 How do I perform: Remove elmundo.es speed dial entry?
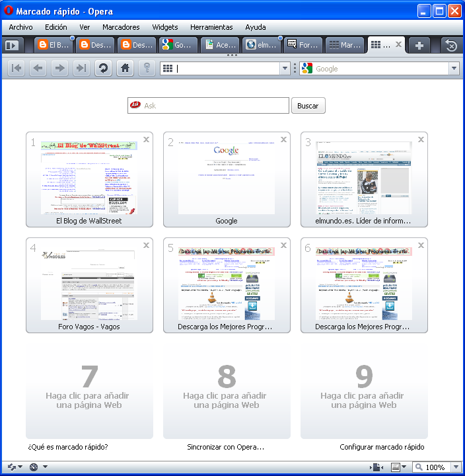pos(421,139)
